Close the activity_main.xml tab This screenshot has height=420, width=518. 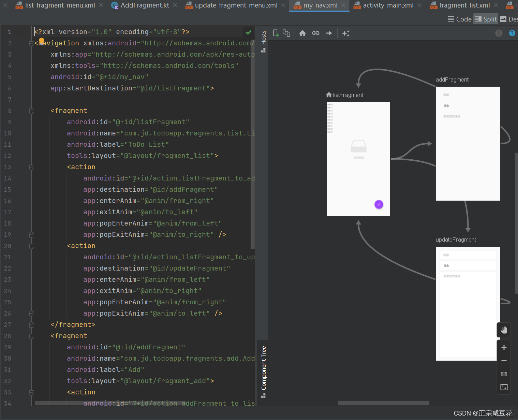pyautogui.click(x=419, y=5)
